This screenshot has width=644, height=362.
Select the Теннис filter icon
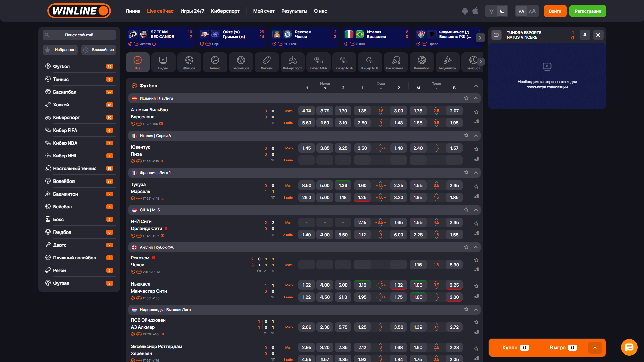coord(215,62)
